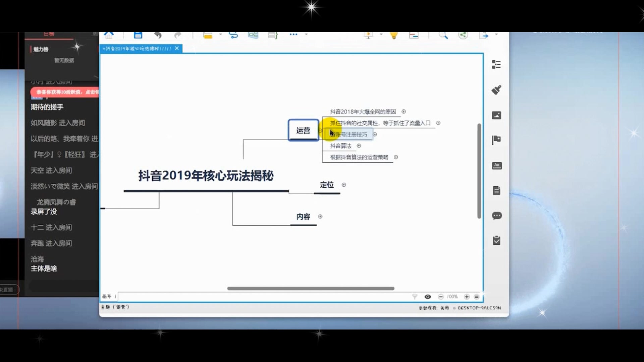Screen dimensions: 644x362
Task: Click the horizontal scrollbar under the canvas
Action: point(311,288)
